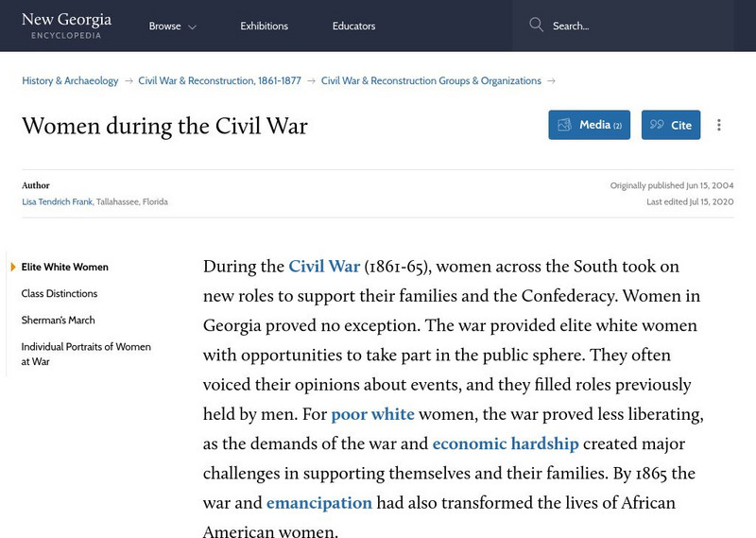Go to Individual Portraits of Women section

click(86, 354)
